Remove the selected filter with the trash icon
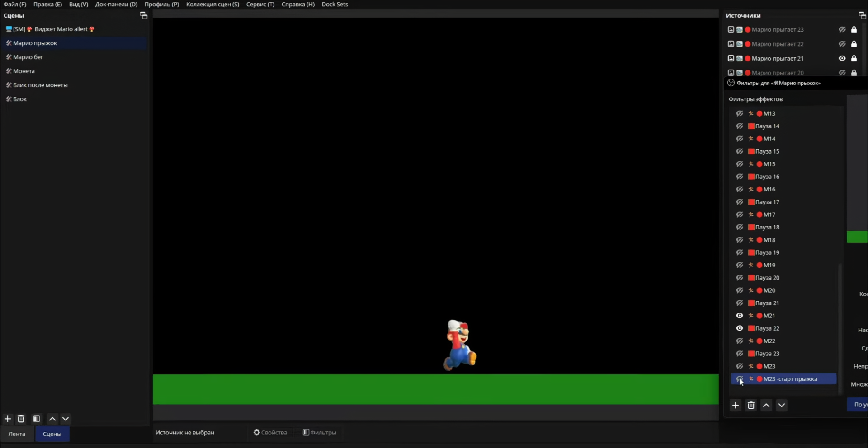 751,405
